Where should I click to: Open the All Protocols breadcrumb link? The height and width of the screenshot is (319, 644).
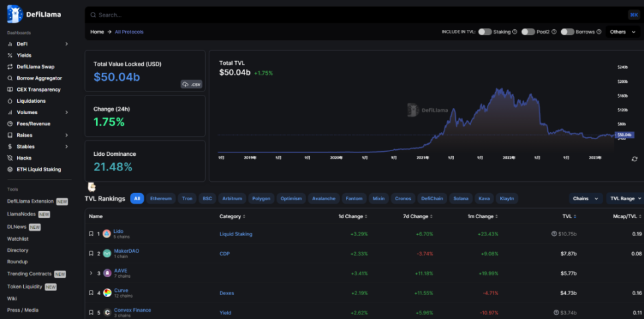(x=129, y=32)
